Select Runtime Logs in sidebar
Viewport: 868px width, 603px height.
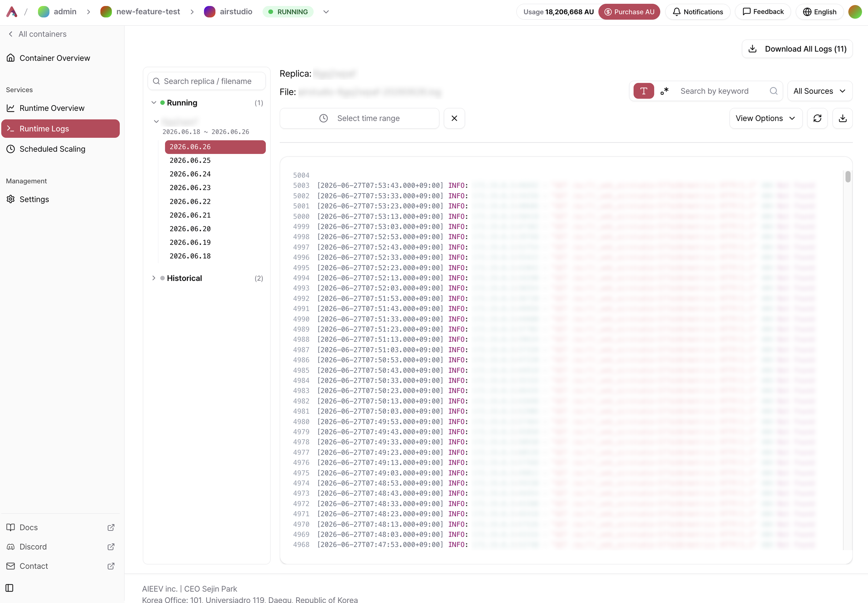click(x=61, y=128)
